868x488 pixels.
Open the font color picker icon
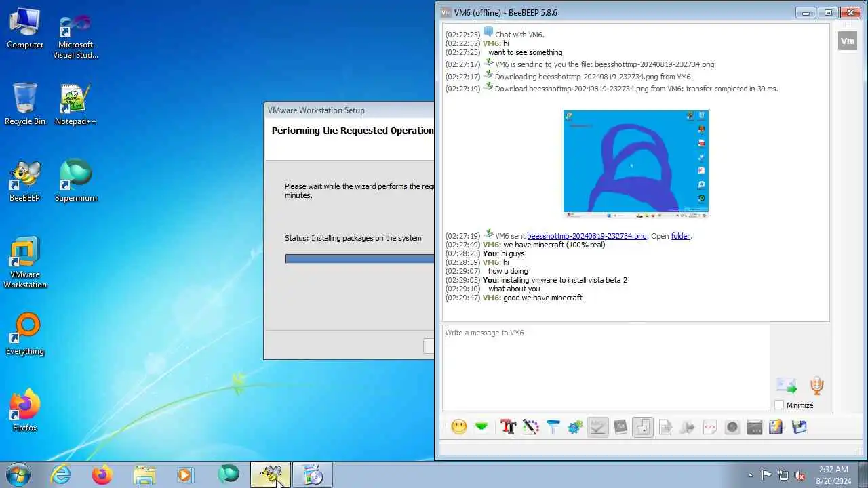pyautogui.click(x=530, y=427)
